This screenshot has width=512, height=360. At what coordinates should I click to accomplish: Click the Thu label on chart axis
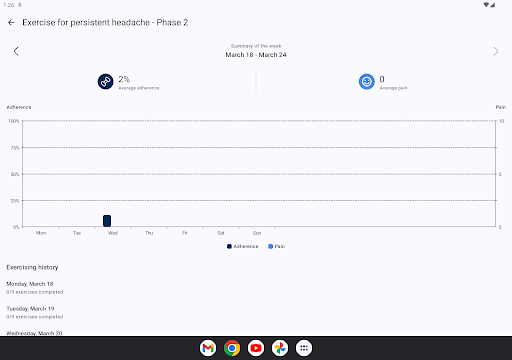tap(149, 233)
